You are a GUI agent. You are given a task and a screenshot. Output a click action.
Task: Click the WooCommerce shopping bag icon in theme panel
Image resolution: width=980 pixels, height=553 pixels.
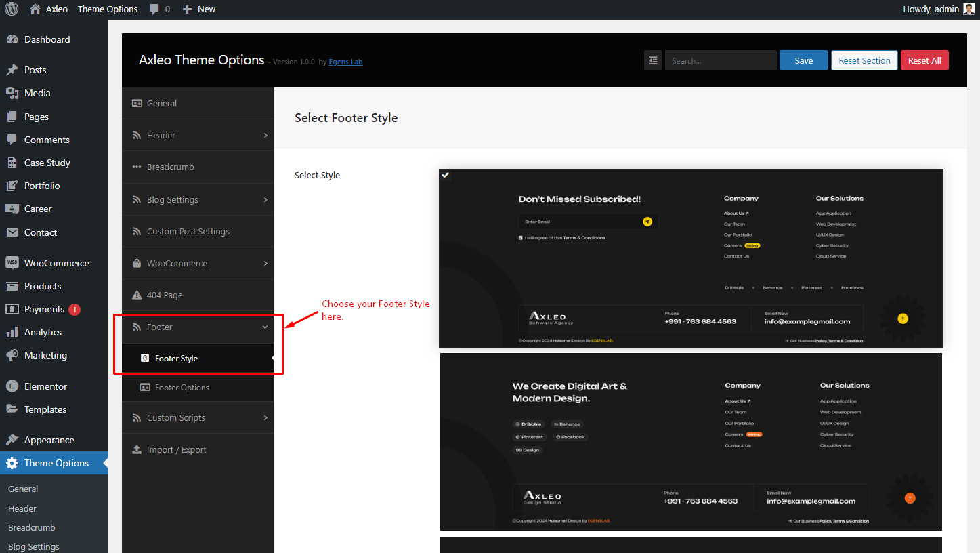[137, 263]
